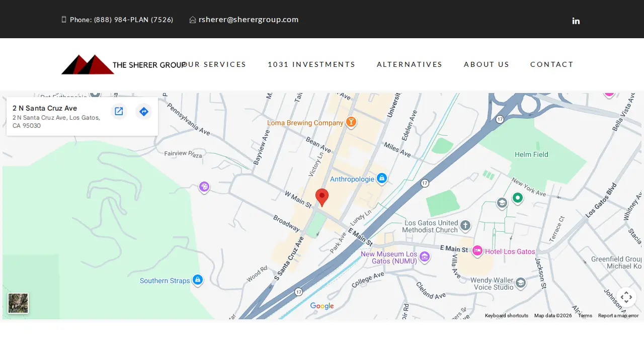
Task: Click Los Gatos United Methodist Church marker
Action: click(465, 225)
